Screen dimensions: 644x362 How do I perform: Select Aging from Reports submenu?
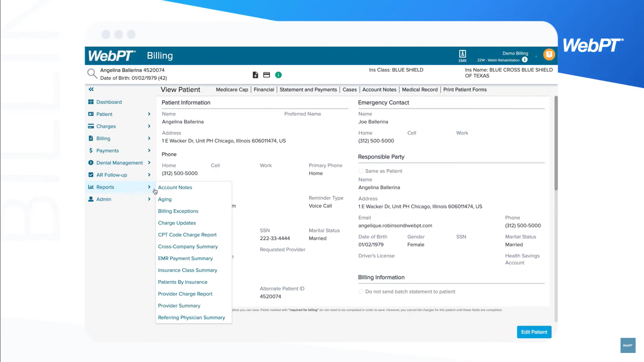click(x=165, y=199)
